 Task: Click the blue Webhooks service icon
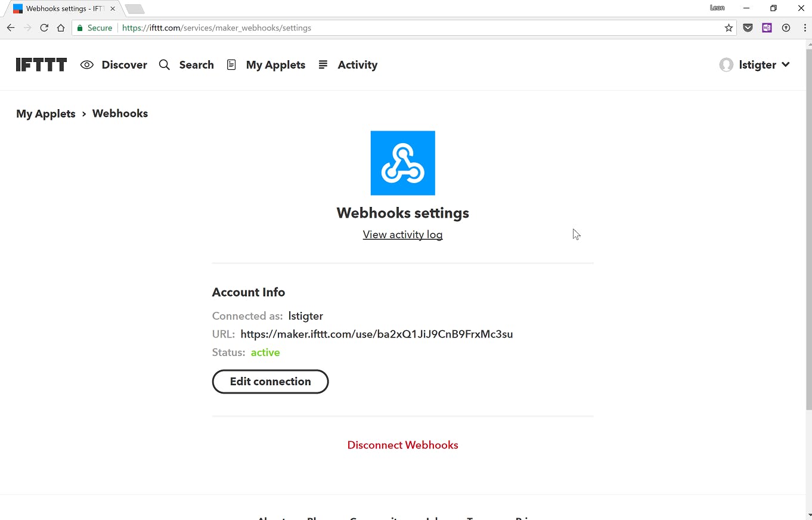[x=402, y=163]
